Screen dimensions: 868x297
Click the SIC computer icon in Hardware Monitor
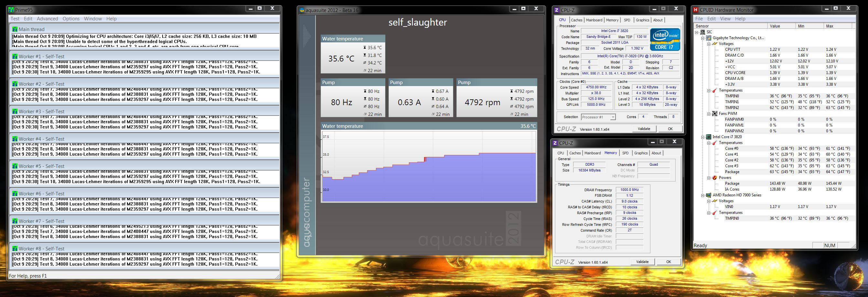tap(702, 32)
